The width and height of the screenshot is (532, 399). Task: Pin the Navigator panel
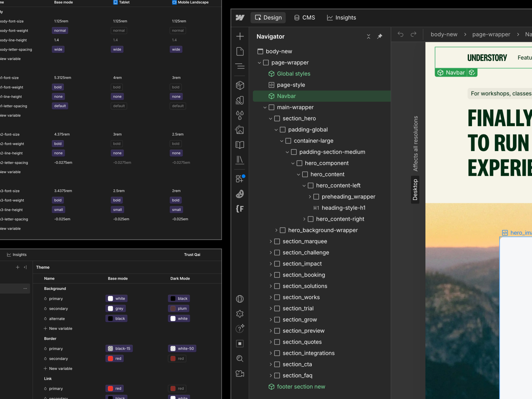click(x=380, y=36)
